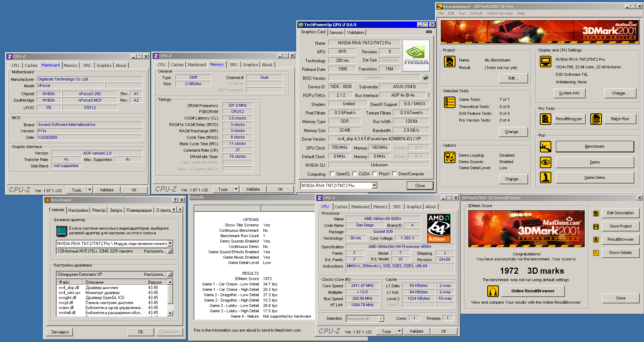Open the Online Services menu in 3DMark

click(x=499, y=13)
